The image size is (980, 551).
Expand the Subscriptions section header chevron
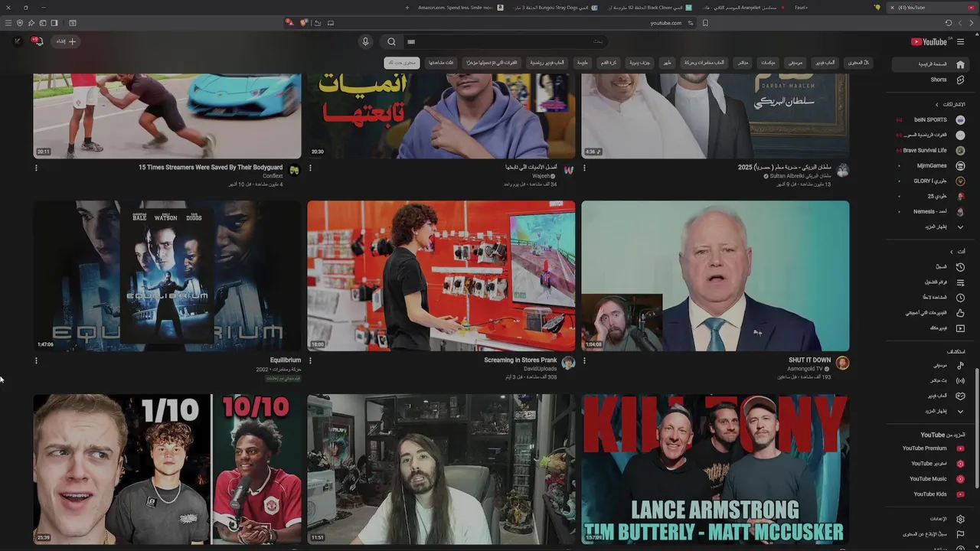pyautogui.click(x=936, y=104)
